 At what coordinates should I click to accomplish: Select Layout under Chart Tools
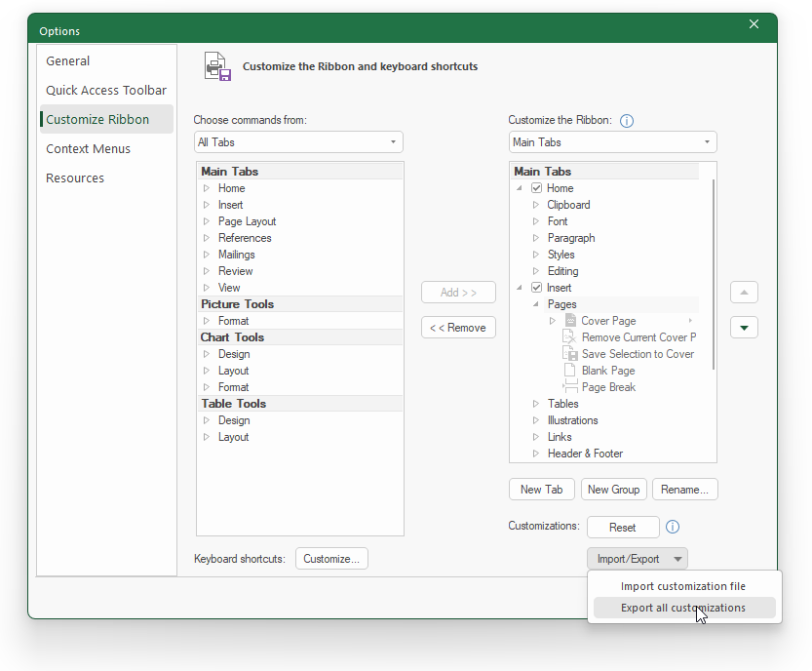click(234, 371)
